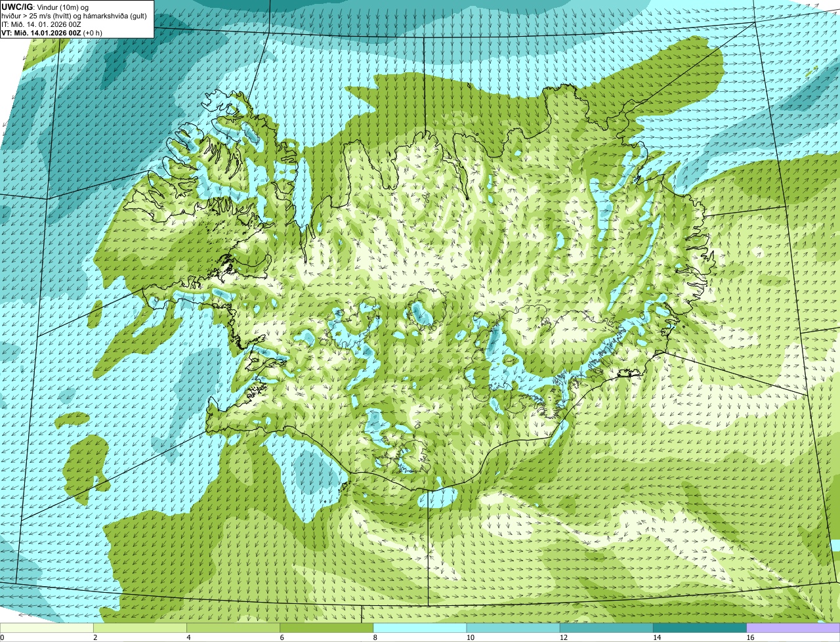Click the legend value label '2'
Image resolution: width=840 pixels, height=642 pixels.
tap(95, 637)
